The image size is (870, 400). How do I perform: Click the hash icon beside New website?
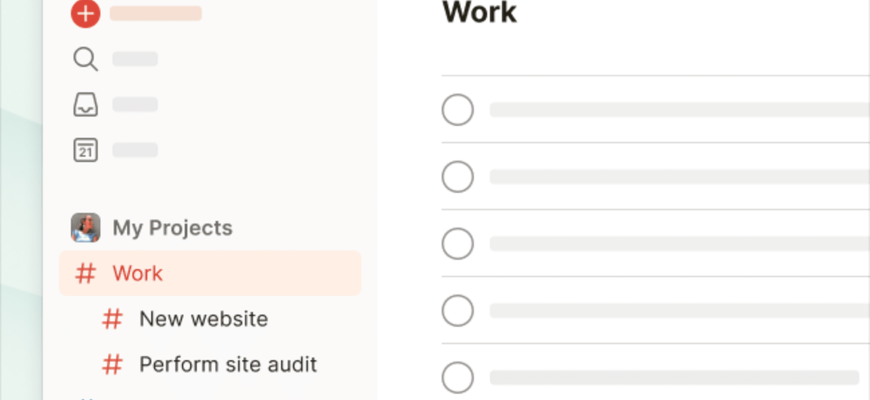point(113,319)
